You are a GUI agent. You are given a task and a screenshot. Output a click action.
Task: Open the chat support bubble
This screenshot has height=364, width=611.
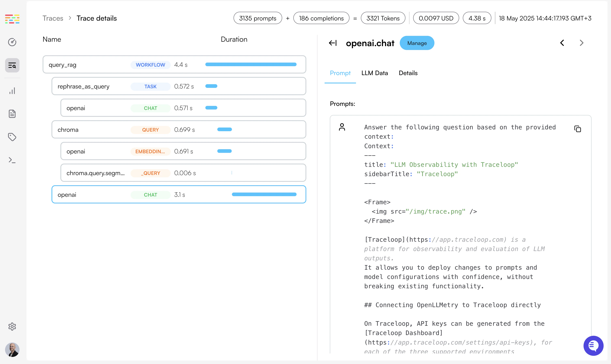(x=593, y=345)
